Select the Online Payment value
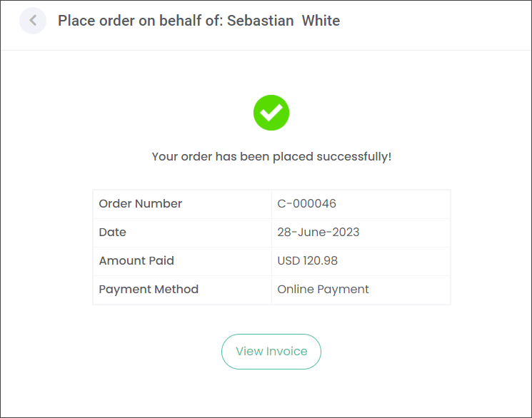Viewport: 532px width, 418px height. (x=323, y=290)
